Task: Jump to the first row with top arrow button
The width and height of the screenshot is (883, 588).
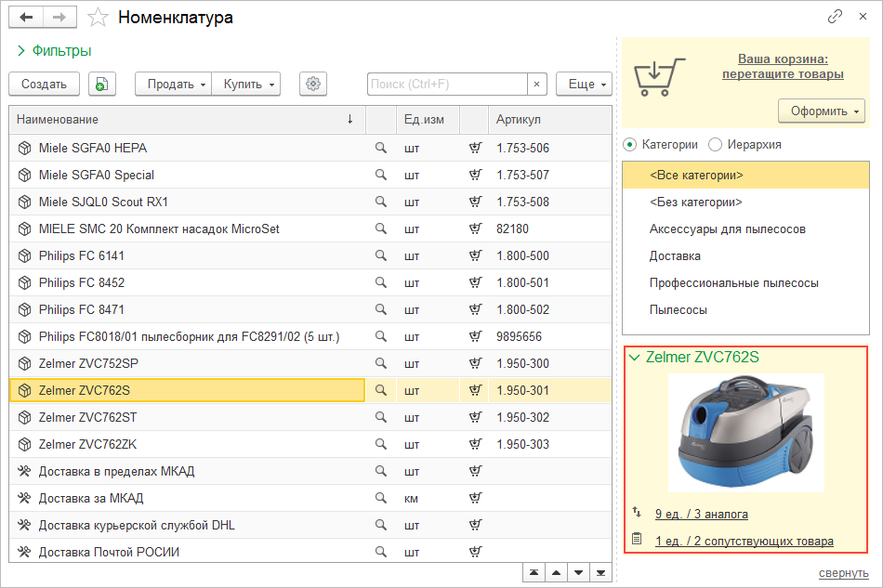Action: (x=534, y=573)
